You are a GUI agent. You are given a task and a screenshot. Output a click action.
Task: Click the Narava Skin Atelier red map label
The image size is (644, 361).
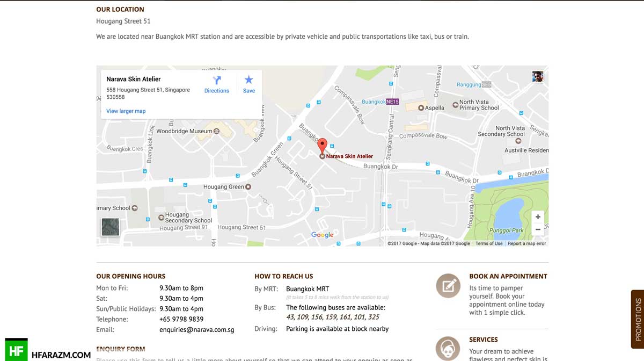pos(349,156)
